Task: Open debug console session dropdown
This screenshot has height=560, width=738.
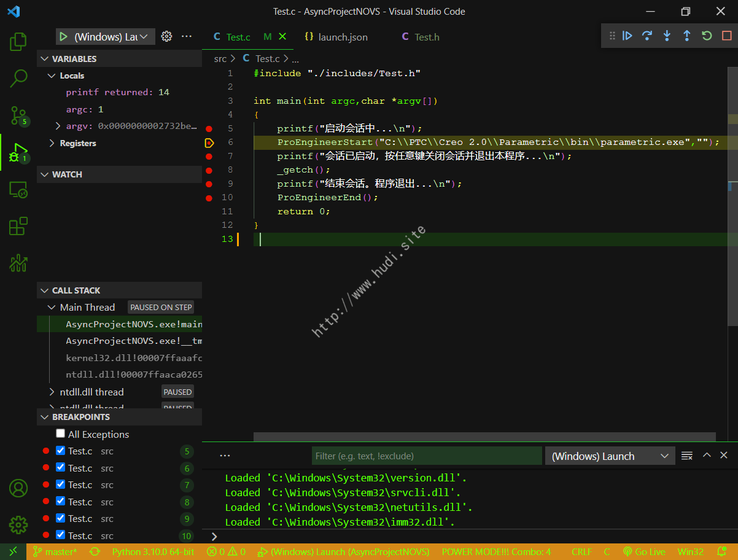Action: [610, 456]
